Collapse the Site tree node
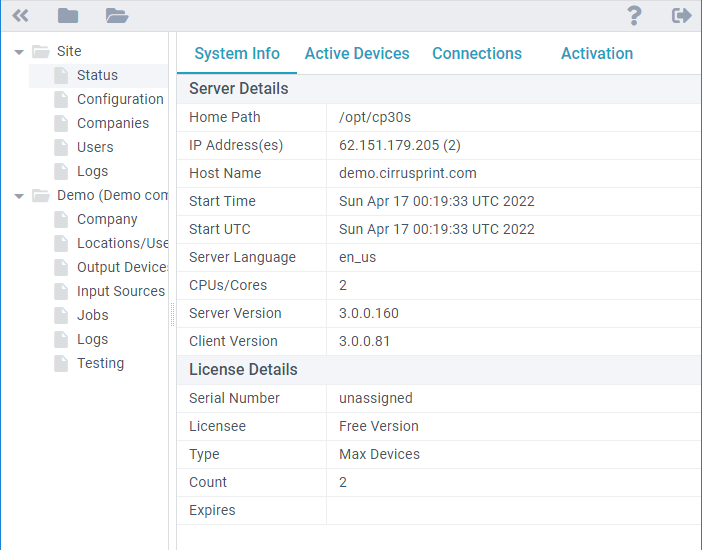Viewport: 702px width, 550px height. 19,52
